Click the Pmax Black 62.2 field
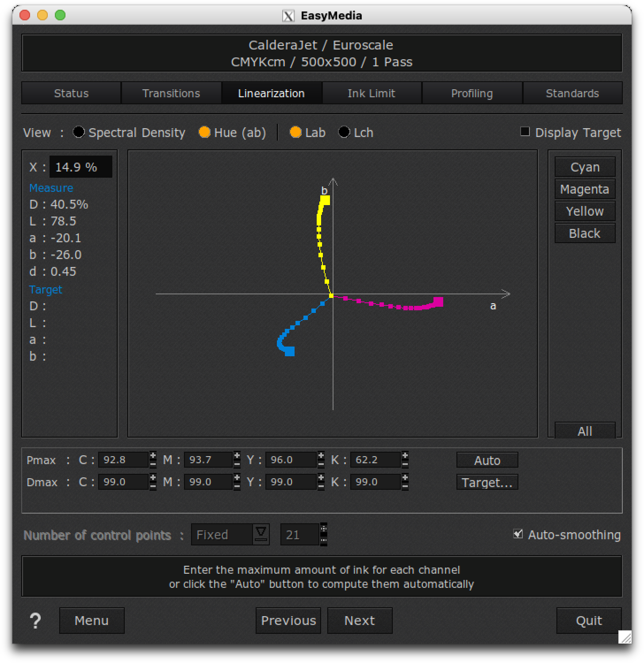Image resolution: width=644 pixels, height=663 pixels. [376, 460]
